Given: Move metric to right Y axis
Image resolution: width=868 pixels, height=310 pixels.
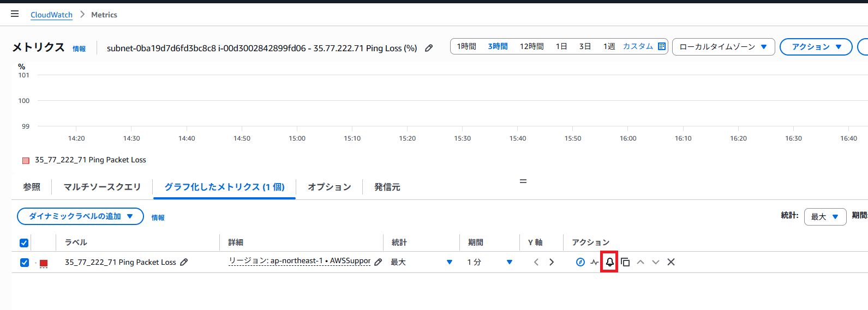Looking at the screenshot, I should (552, 262).
